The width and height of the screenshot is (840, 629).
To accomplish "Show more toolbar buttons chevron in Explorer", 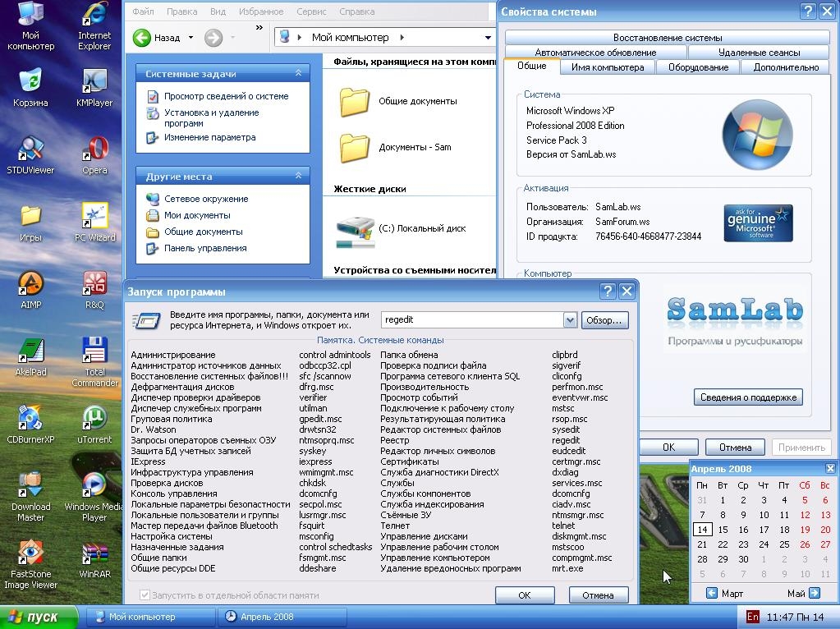I will 259,27.
